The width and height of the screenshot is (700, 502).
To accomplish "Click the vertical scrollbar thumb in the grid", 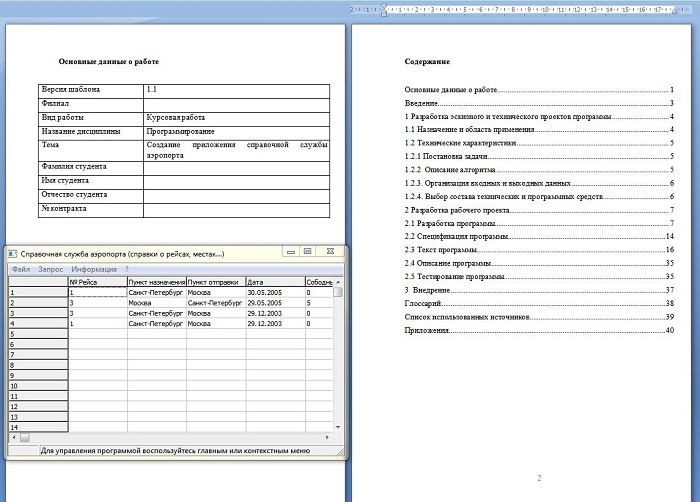I will [338, 292].
